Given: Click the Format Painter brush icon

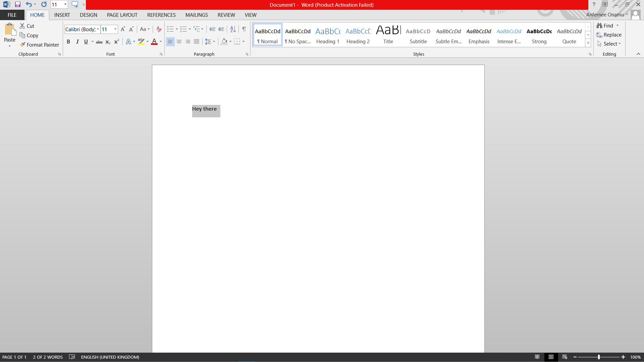Looking at the screenshot, I should [22, 45].
